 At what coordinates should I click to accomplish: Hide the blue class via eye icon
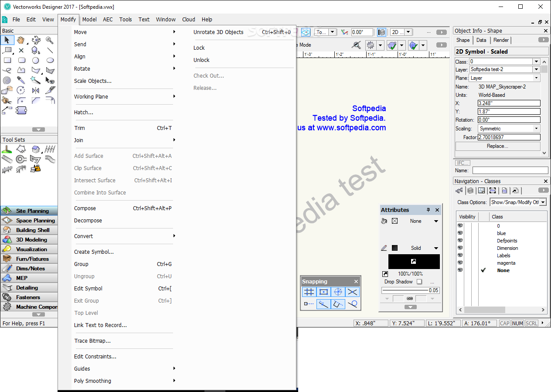(460, 233)
